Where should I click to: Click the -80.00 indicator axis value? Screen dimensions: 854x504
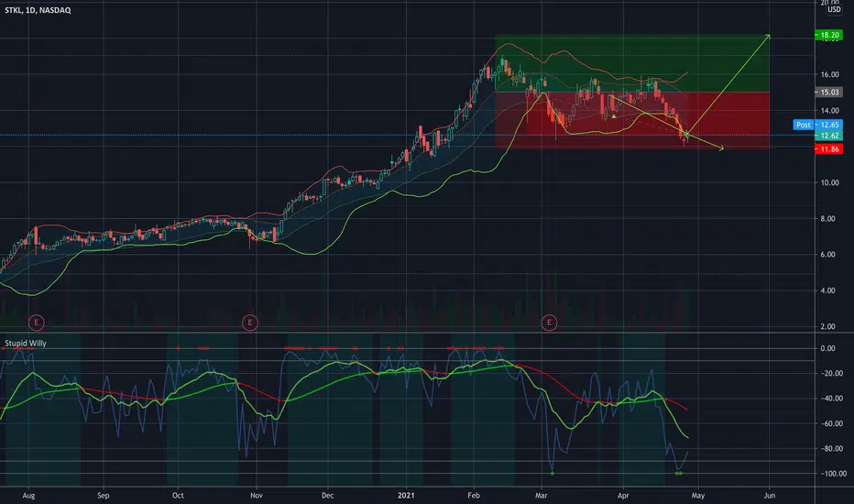tap(830, 448)
